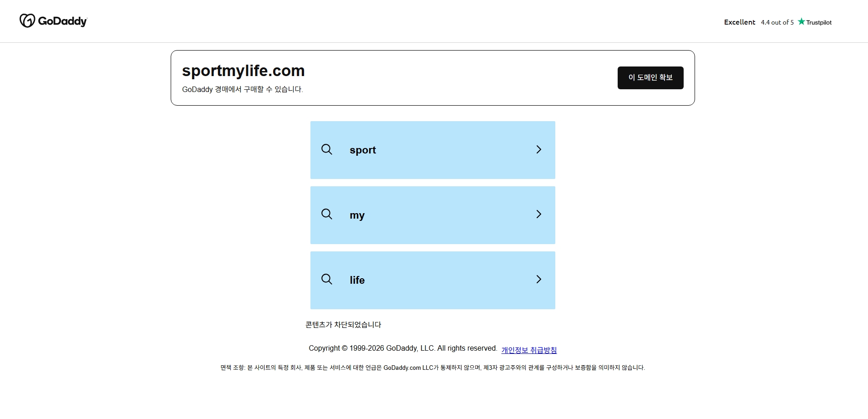The width and height of the screenshot is (868, 419).
Task: Open the 개인정보 취급방침 link
Action: [529, 350]
